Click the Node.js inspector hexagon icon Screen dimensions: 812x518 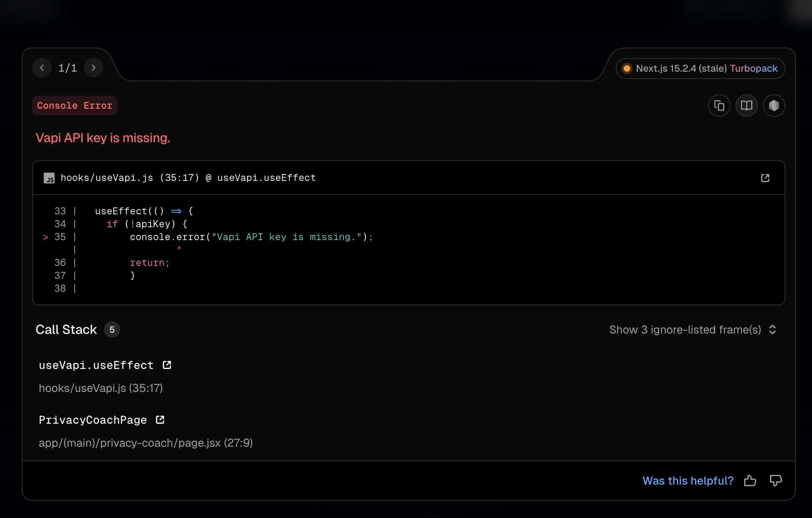tap(774, 106)
